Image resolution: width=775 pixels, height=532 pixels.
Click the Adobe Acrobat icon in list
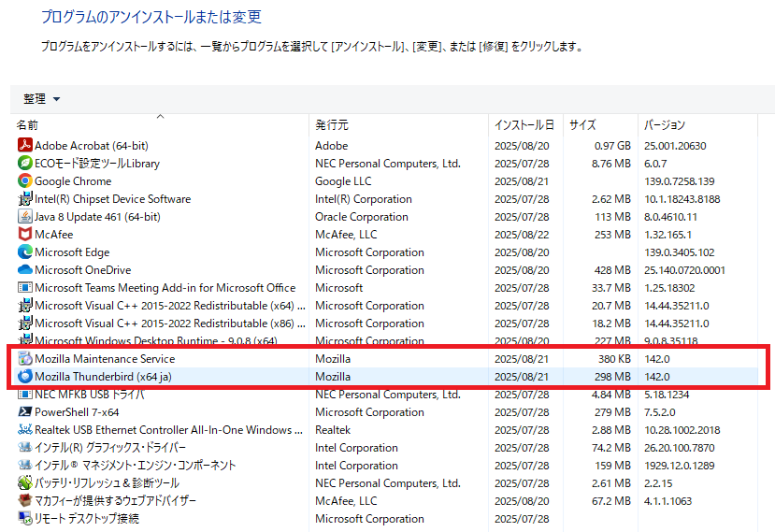25,146
